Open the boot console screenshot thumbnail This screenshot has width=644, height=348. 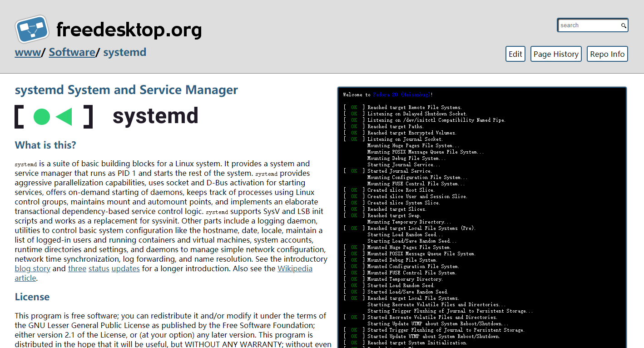tap(482, 218)
